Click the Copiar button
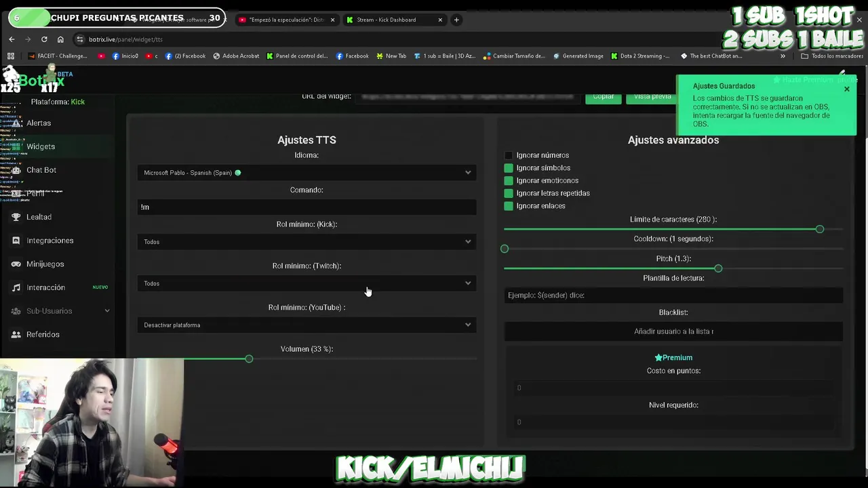 603,96
